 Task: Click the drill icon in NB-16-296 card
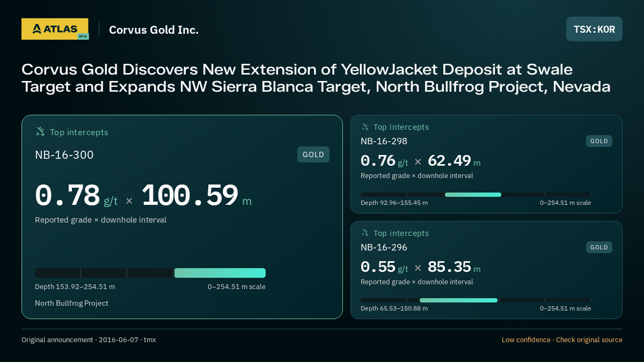[x=365, y=233]
